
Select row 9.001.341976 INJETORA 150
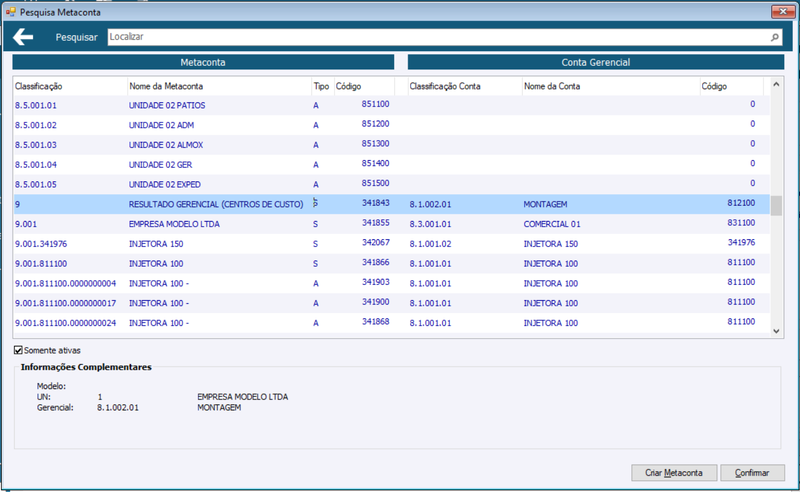(x=391, y=244)
